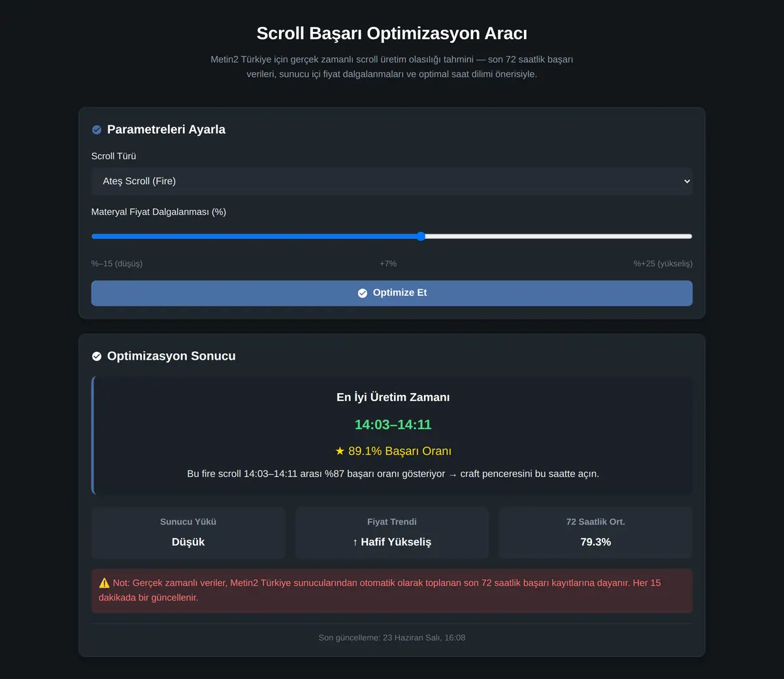Viewport: 784px width, 679px height.
Task: Click the %+25 (yükseliş) slider label
Action: pyautogui.click(x=663, y=264)
